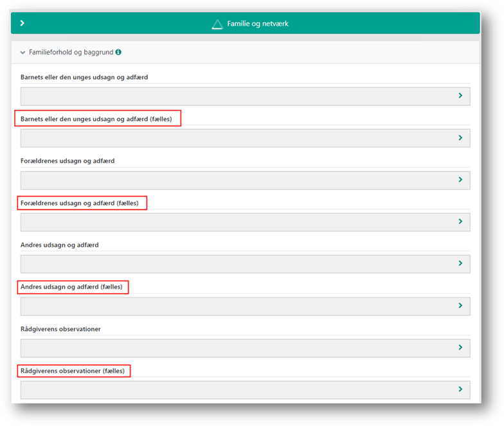Image resolution: width=504 pixels, height=426 pixels.
Task: Expand arrow for Barnets eller den unges udsagn og adfærd
Action: 460,96
